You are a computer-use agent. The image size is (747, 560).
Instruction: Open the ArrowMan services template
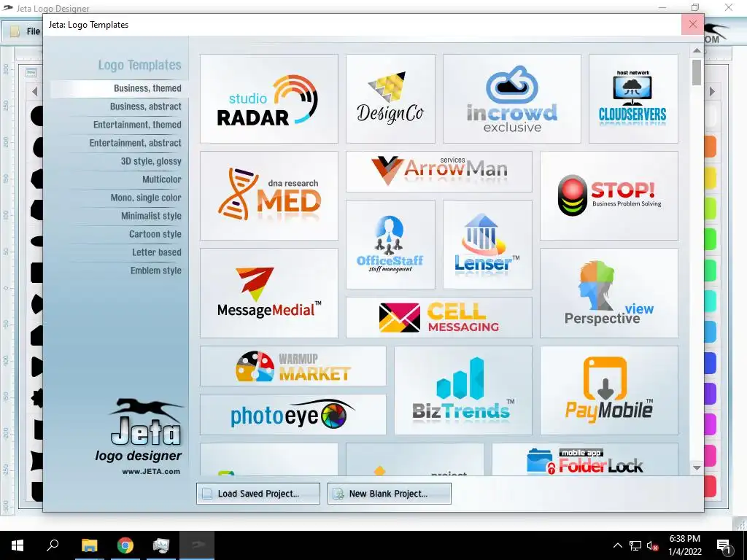439,172
